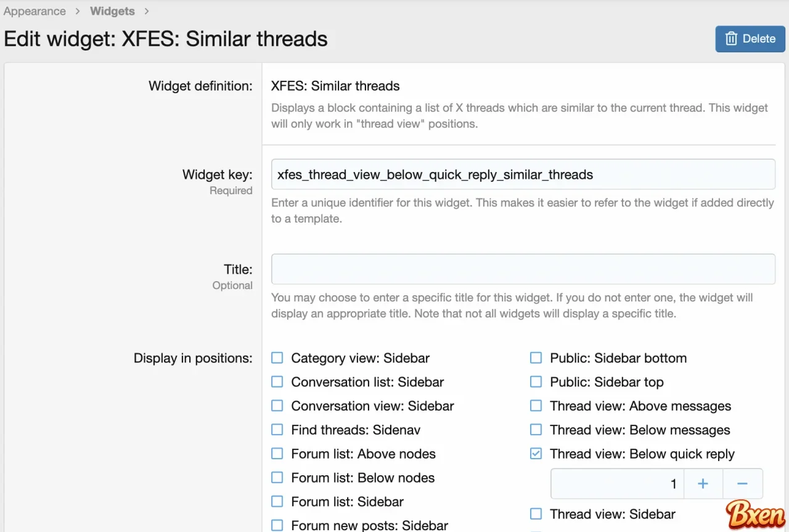Image resolution: width=789 pixels, height=532 pixels.
Task: Uncheck Thread view: Below quick reply
Action: (536, 453)
